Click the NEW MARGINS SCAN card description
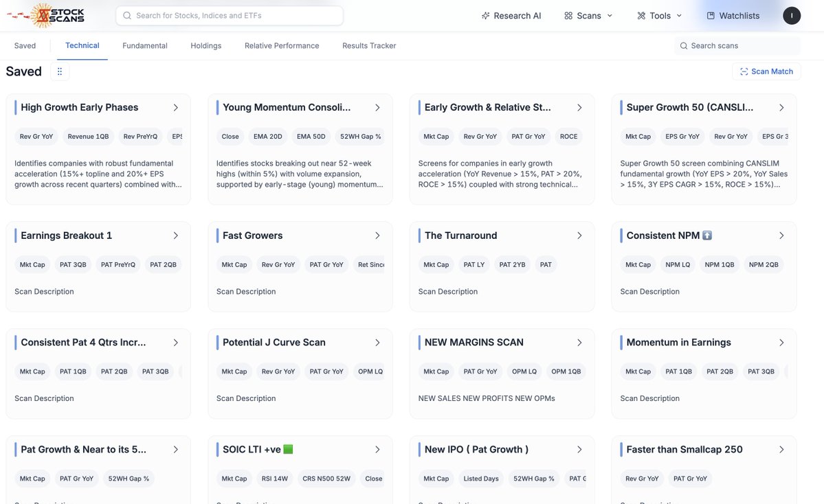This screenshot has width=824, height=504. pyautogui.click(x=487, y=398)
